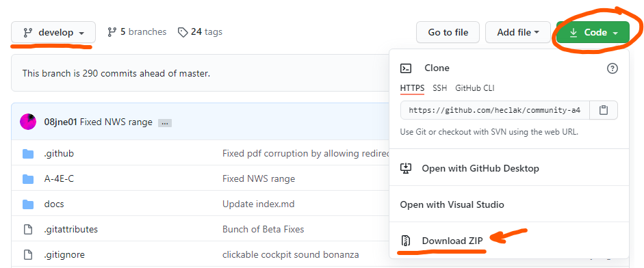Screen dimensions: 644x268
Task: Choose Open with GitHub Desktop
Action: point(480,168)
